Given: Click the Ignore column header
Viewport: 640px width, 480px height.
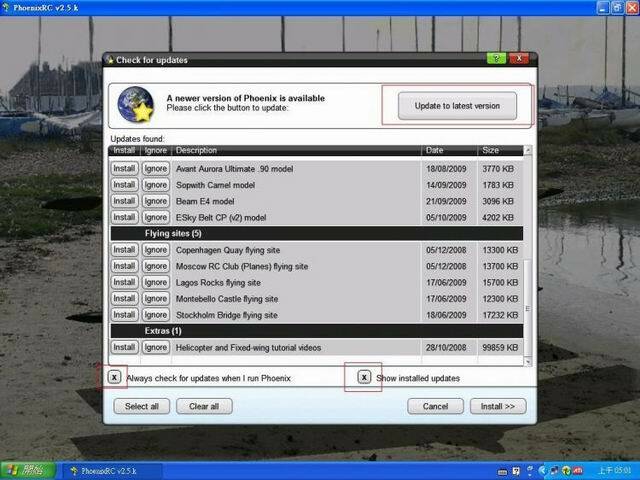Looking at the screenshot, I should 156,151.
